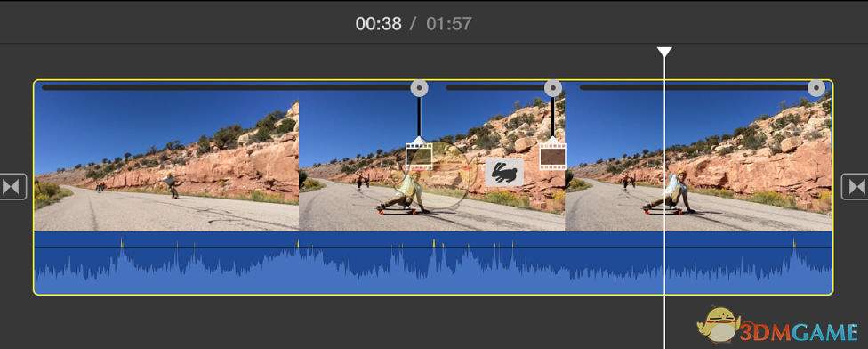Image resolution: width=868 pixels, height=349 pixels.
Task: Grab first speed handle at top of clip
Action: coord(419,88)
